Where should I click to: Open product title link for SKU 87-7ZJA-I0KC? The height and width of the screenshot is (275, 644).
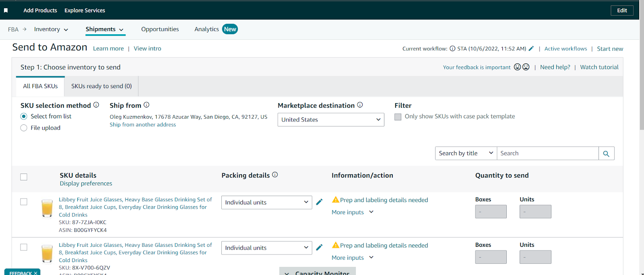pyautogui.click(x=135, y=207)
